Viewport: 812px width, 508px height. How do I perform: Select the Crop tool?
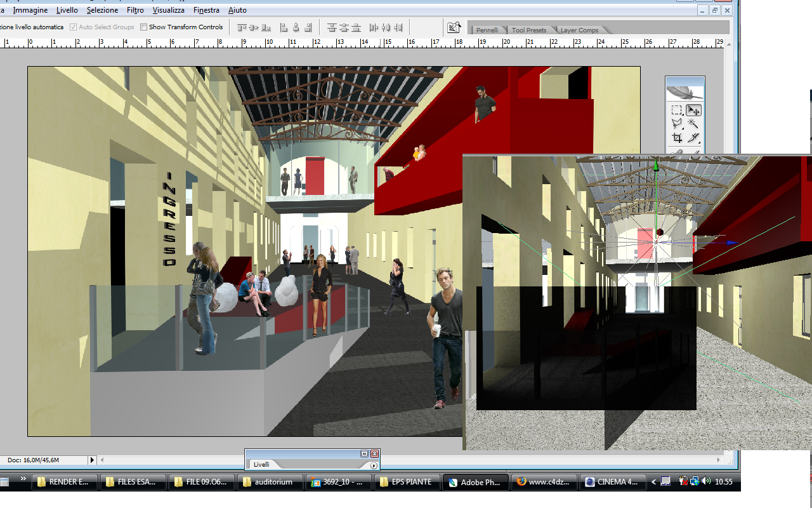coord(677,138)
